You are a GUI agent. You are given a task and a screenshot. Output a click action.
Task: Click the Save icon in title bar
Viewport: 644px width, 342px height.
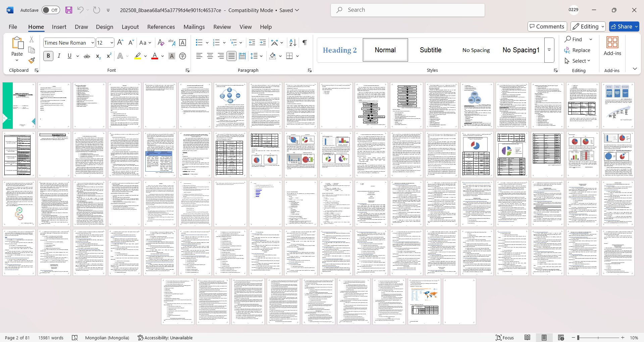pos(69,10)
